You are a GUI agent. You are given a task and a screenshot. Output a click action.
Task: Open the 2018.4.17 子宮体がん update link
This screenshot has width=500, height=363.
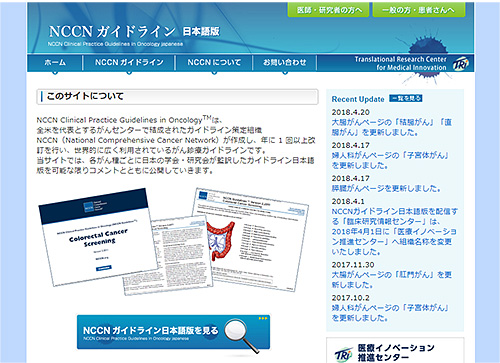click(390, 160)
